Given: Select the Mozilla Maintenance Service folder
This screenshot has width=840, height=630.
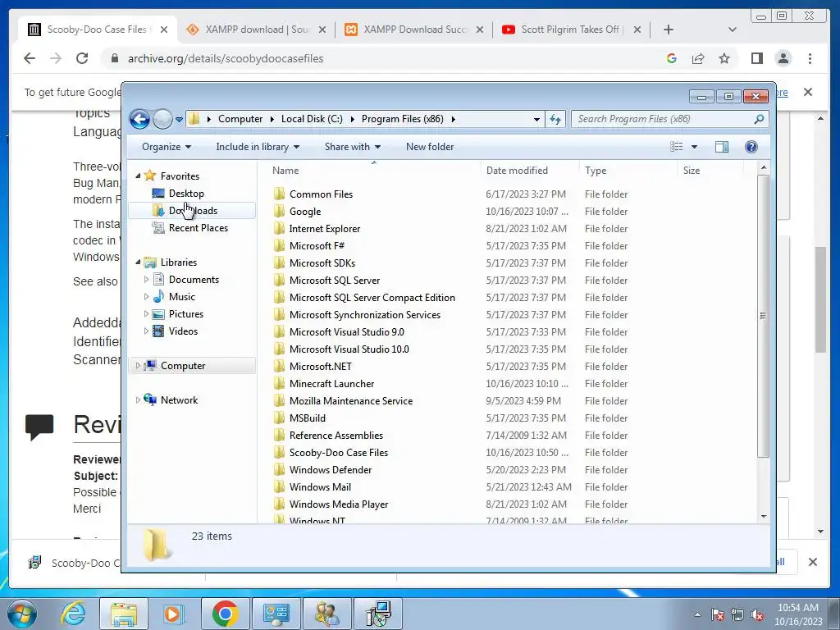Looking at the screenshot, I should point(351,400).
